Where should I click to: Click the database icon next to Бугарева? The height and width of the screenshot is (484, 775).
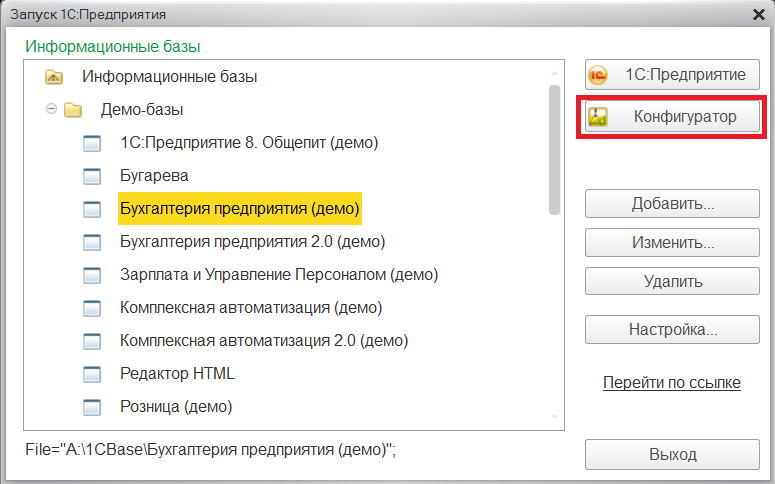click(x=92, y=176)
